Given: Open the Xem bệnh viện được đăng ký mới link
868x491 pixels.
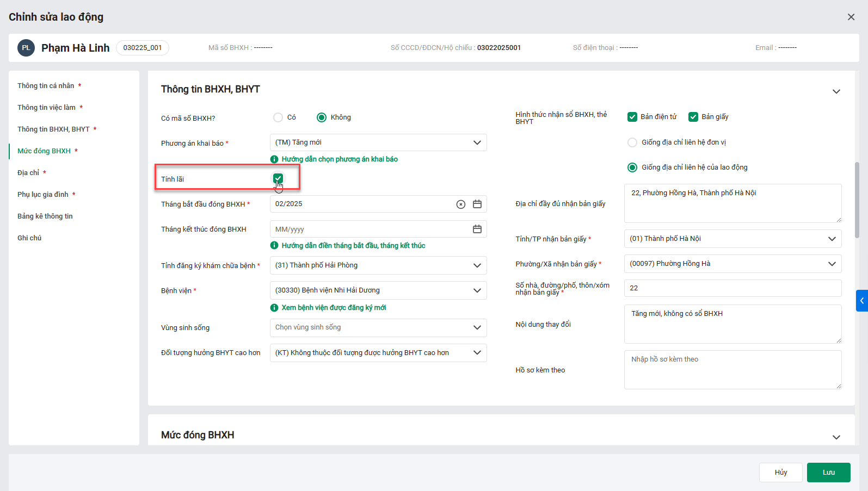Looking at the screenshot, I should (x=334, y=308).
